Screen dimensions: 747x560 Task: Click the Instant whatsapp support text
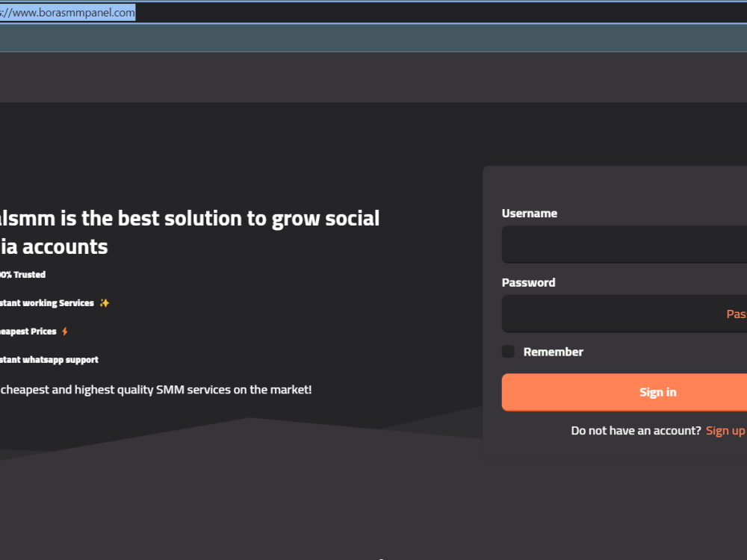point(49,359)
